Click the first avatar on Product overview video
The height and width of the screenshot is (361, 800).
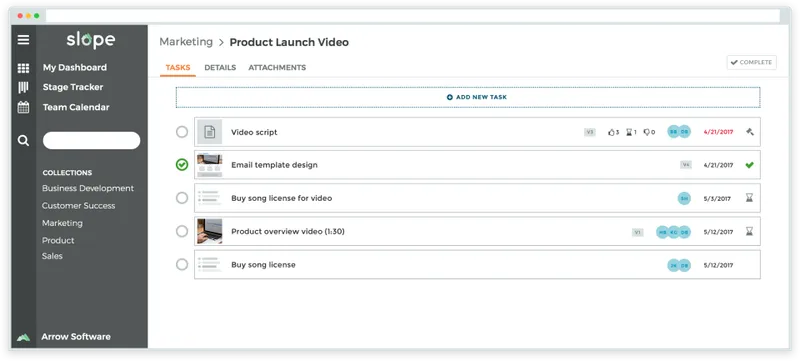(663, 232)
